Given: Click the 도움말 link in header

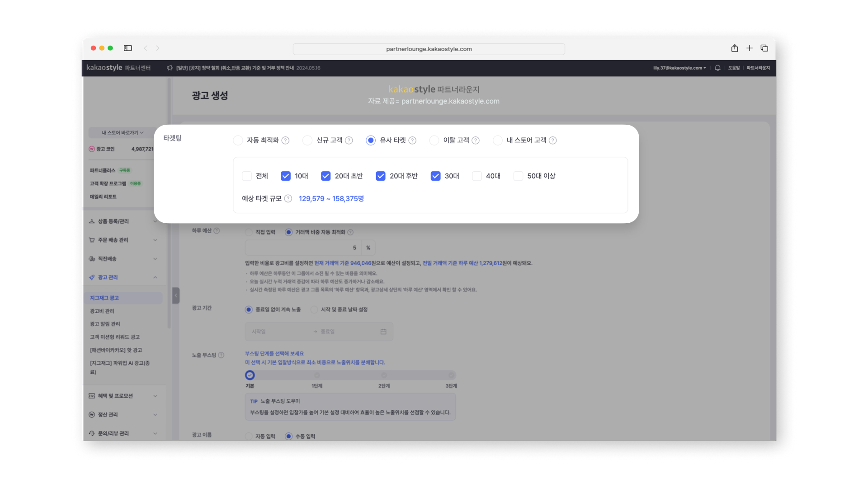Looking at the screenshot, I should [734, 68].
